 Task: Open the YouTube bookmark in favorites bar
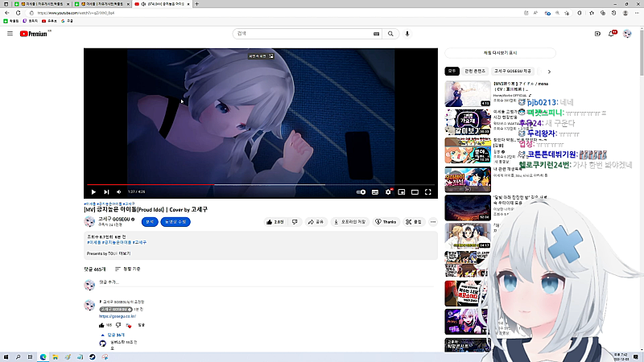click(x=49, y=21)
